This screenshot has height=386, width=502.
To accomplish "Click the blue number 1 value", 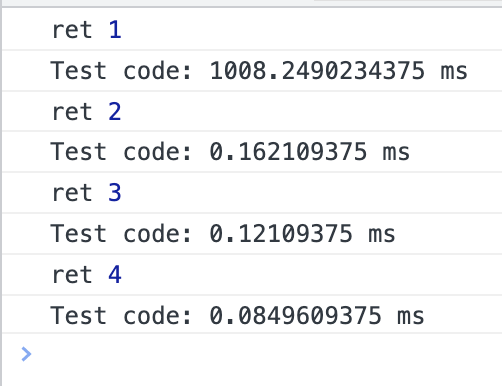I will tap(115, 30).
